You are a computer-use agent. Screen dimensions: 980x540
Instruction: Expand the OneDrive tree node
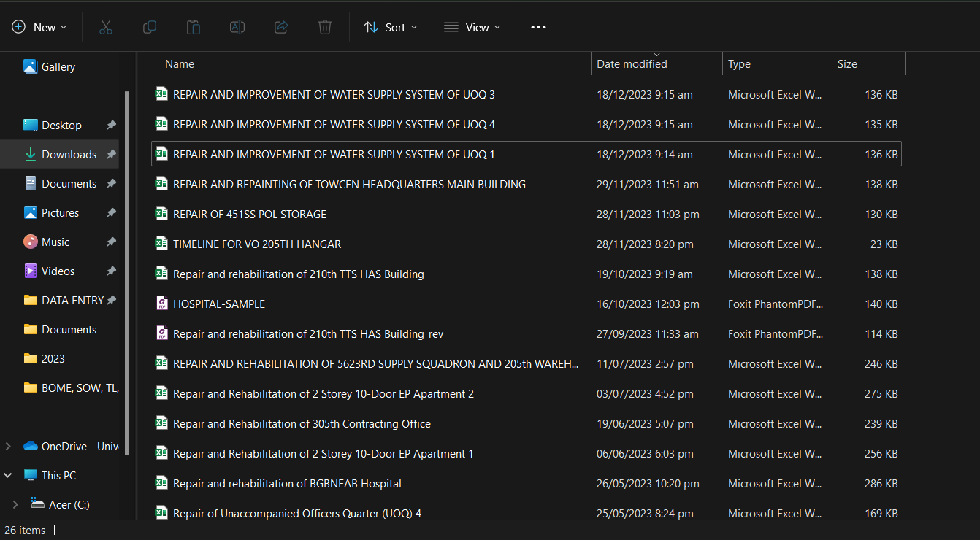coord(9,446)
